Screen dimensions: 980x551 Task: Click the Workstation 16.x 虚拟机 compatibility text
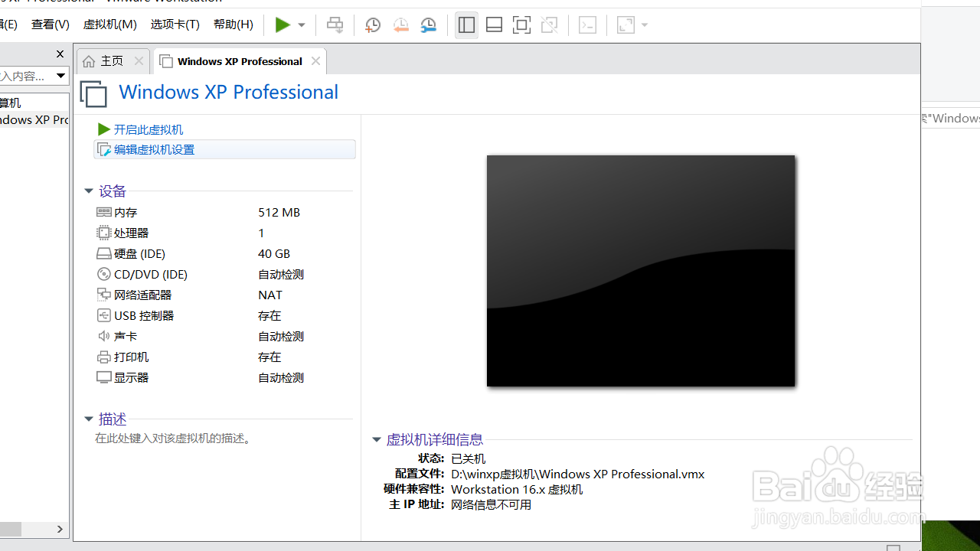517,490
